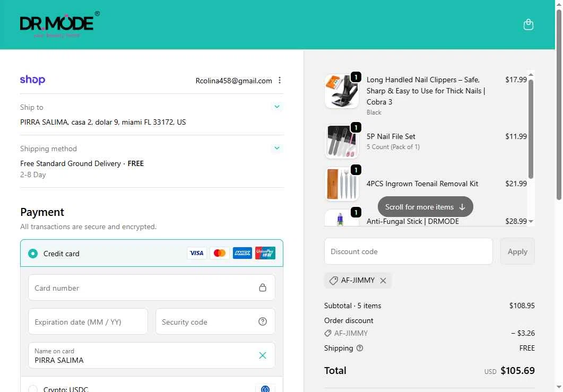Viewport: 563px width, 392px height.
Task: Click the items list scroll-up arrow
Action: pos(531,75)
